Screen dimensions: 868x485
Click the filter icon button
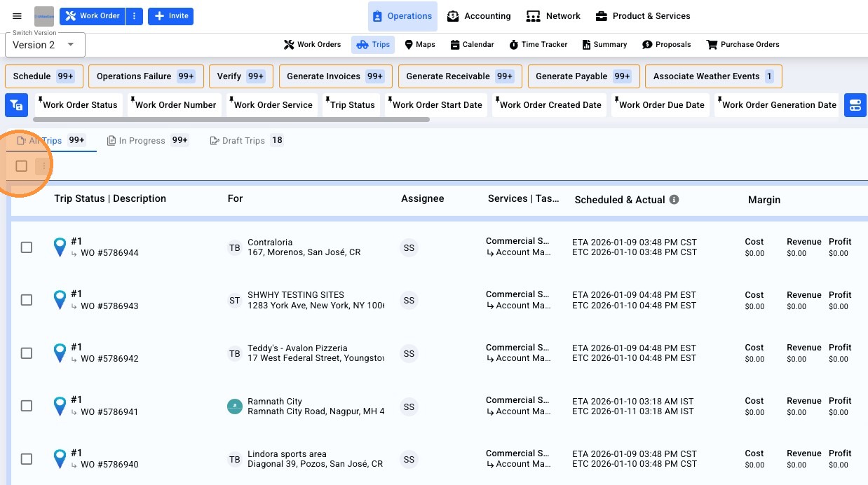[x=16, y=105]
